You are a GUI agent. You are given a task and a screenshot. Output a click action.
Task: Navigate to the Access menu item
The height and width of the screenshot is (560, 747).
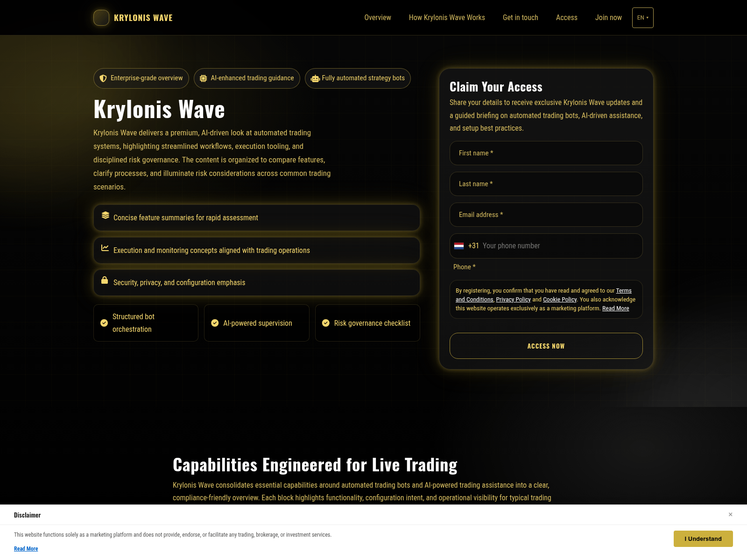(567, 18)
